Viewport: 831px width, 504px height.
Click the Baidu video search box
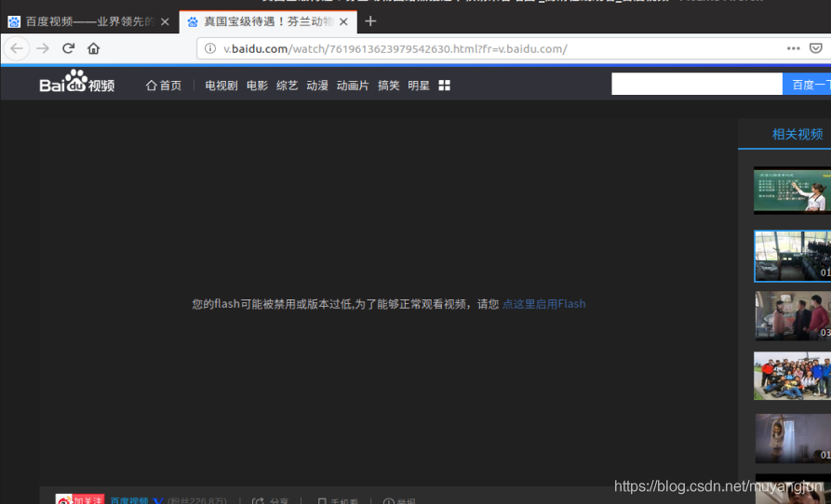pos(697,85)
